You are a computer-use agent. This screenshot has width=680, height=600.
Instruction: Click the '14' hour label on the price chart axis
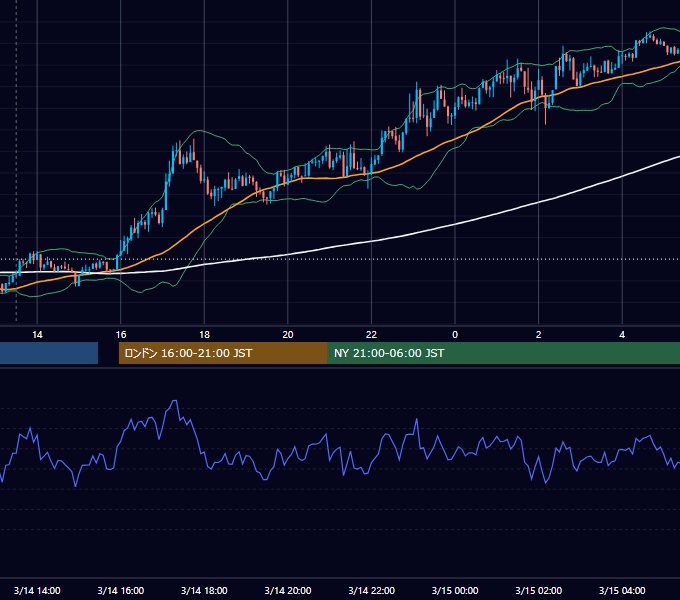coord(37,335)
